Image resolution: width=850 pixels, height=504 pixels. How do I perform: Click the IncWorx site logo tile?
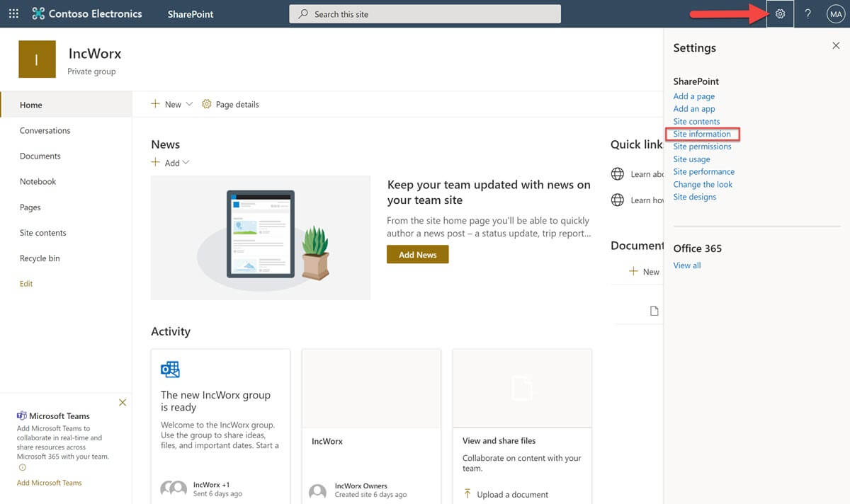(37, 59)
